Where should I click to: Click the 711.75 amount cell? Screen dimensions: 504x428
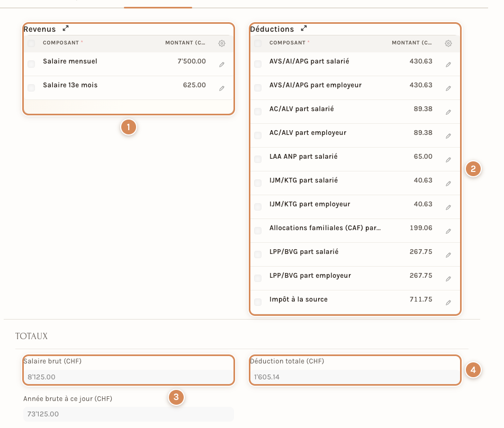pyautogui.click(x=421, y=299)
